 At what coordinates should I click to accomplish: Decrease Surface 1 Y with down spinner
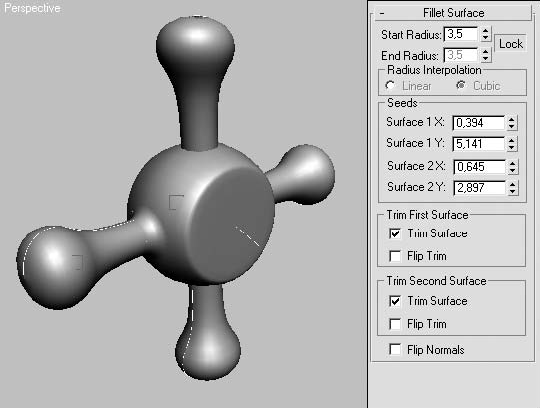tap(512, 147)
